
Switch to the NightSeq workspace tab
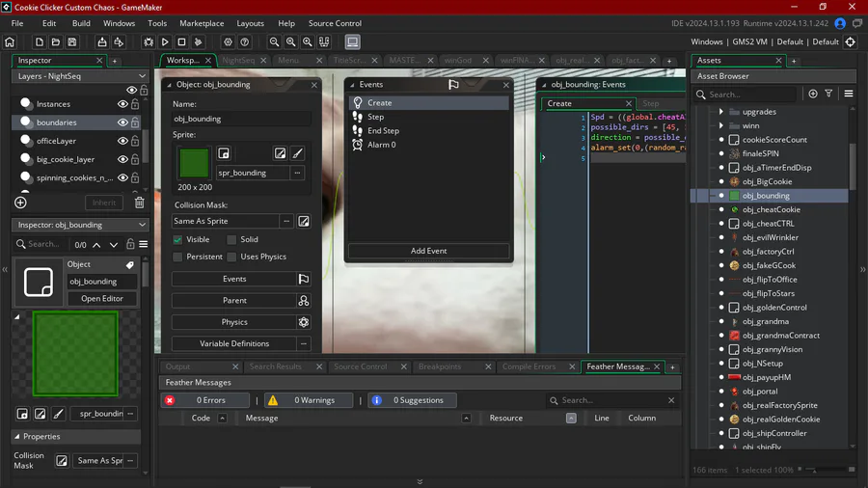click(x=238, y=61)
